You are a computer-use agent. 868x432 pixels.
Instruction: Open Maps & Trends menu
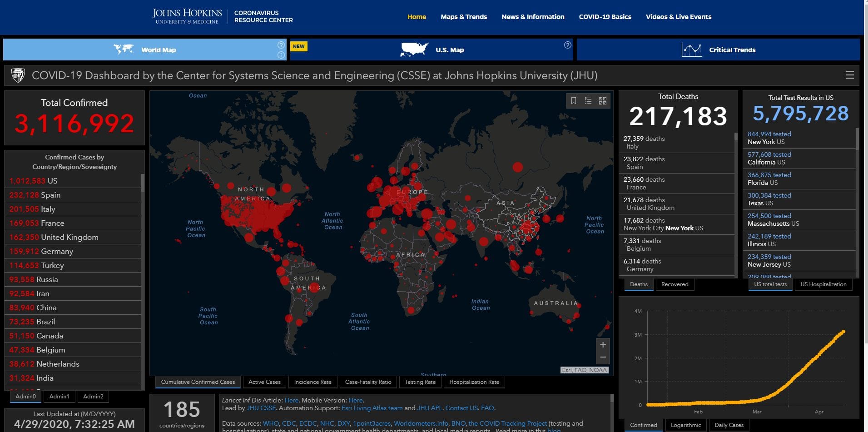coord(464,17)
